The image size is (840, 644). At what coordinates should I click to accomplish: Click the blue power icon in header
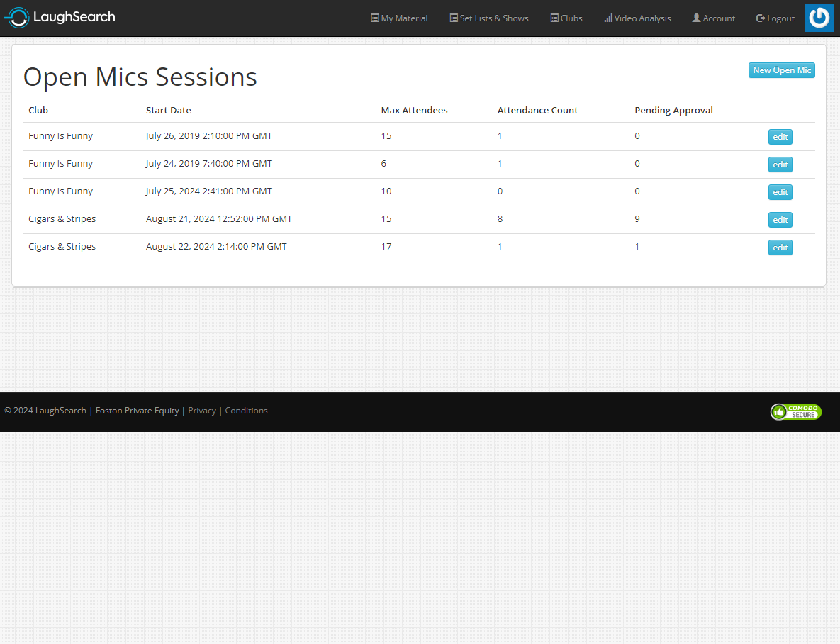pos(819,18)
